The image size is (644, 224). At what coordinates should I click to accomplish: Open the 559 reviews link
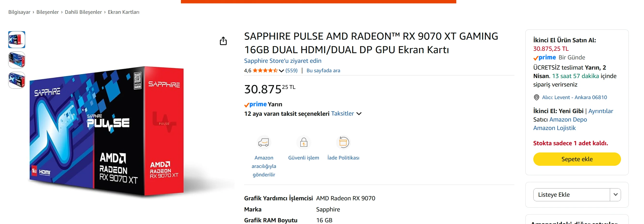[292, 71]
